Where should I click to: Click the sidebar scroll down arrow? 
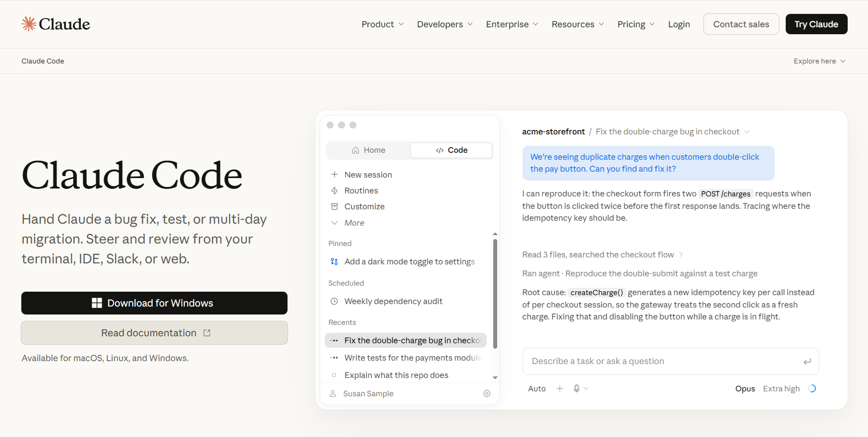pos(495,378)
